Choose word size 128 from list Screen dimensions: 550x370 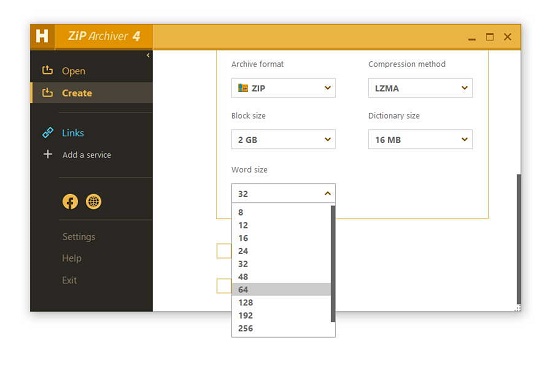(281, 302)
